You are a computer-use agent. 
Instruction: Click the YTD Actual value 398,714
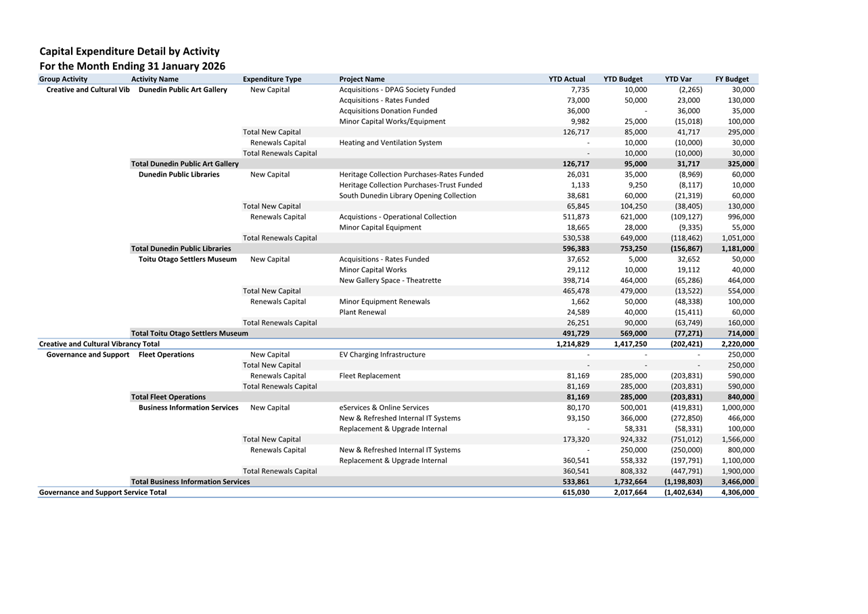coord(576,280)
